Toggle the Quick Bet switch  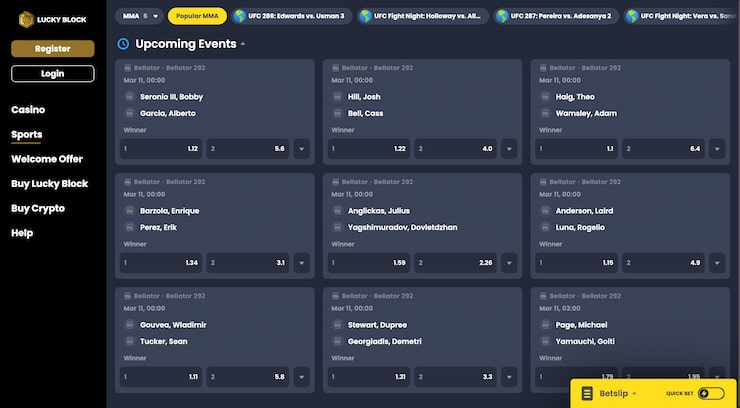(711, 393)
